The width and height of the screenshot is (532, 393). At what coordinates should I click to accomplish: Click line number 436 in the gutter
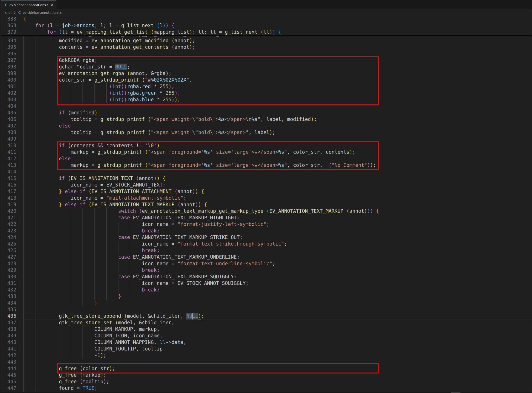point(12,316)
